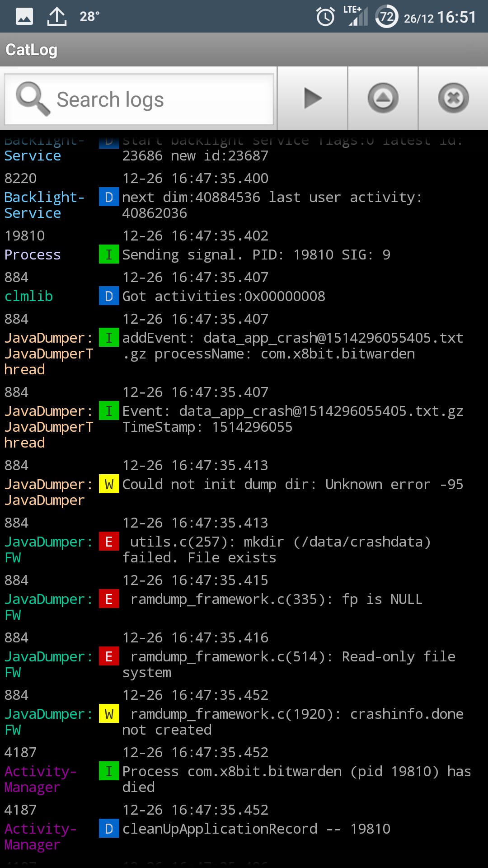488x868 pixels.
Task: Tap the alarm clock status bar icon
Action: 326,16
